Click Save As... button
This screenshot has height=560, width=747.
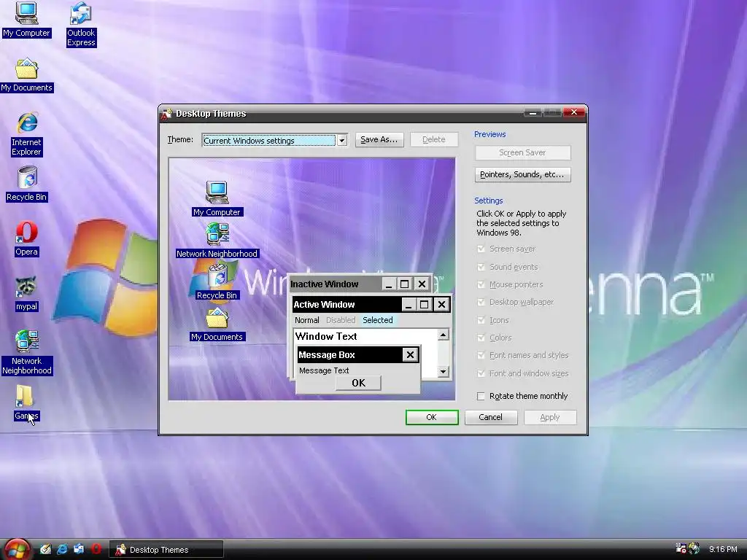pyautogui.click(x=379, y=139)
